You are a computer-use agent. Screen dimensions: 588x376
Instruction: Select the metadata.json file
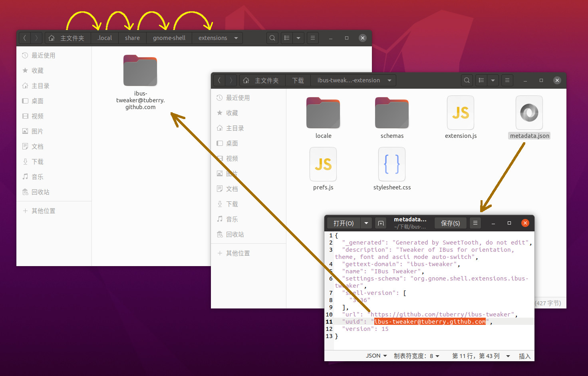[529, 118]
